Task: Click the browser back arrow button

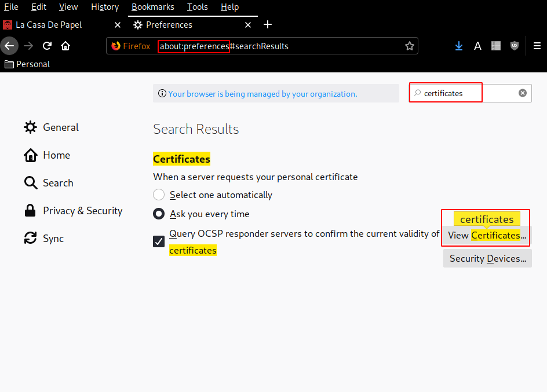Action: pyautogui.click(x=9, y=46)
